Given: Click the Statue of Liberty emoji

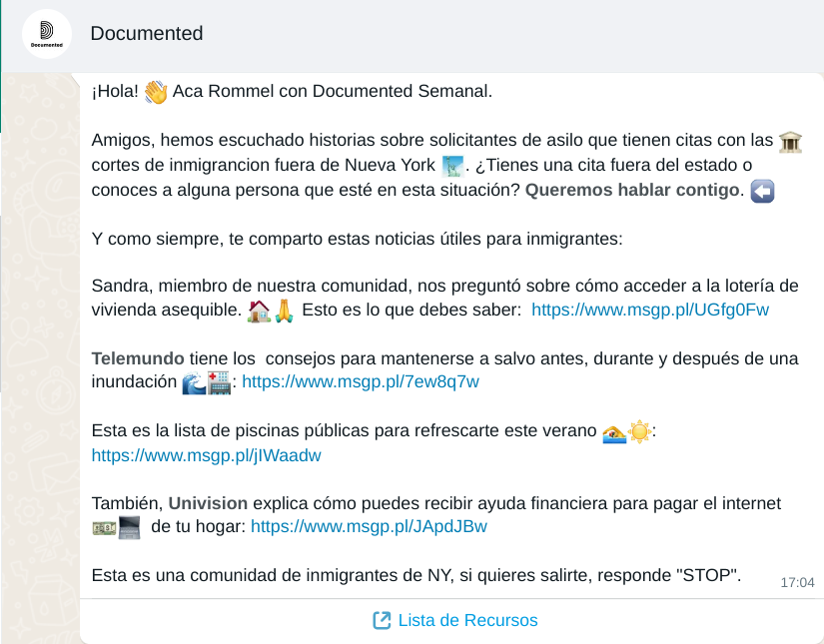Looking at the screenshot, I should pos(452,165).
